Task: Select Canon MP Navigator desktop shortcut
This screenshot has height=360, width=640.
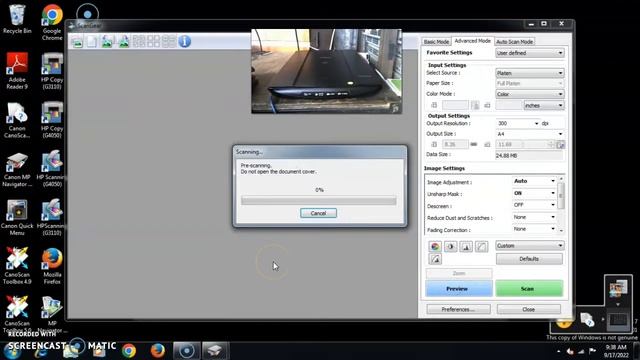Action: [17, 169]
